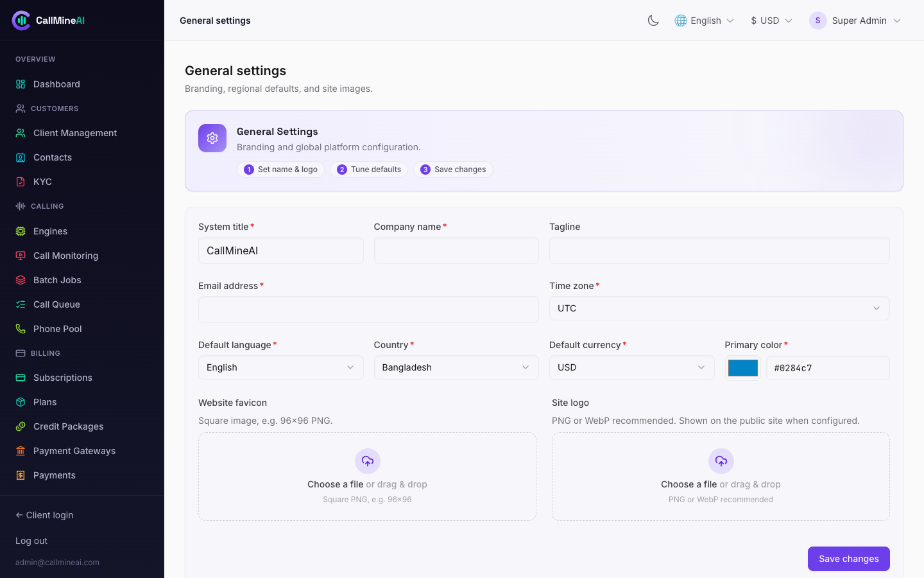
Task: Choose a file for Website favicon
Action: tap(367, 477)
